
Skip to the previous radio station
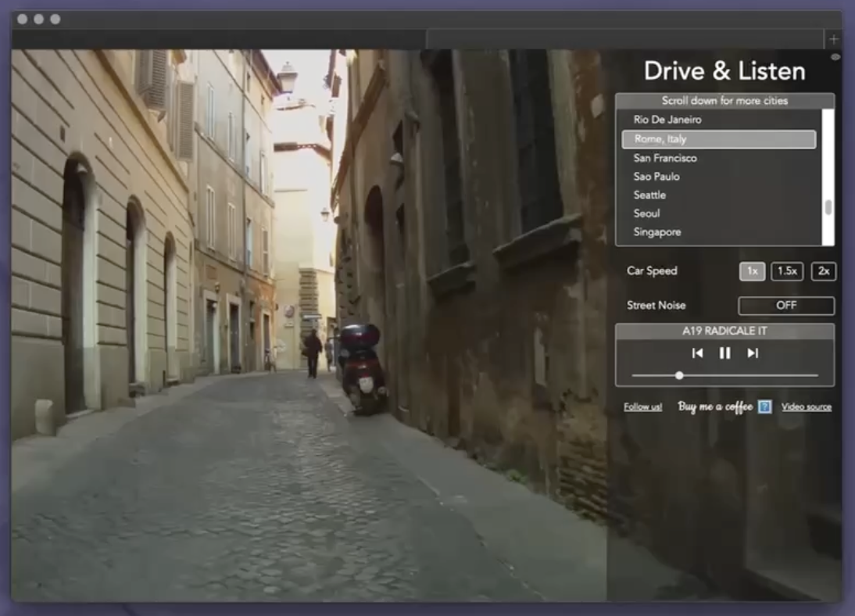(697, 353)
